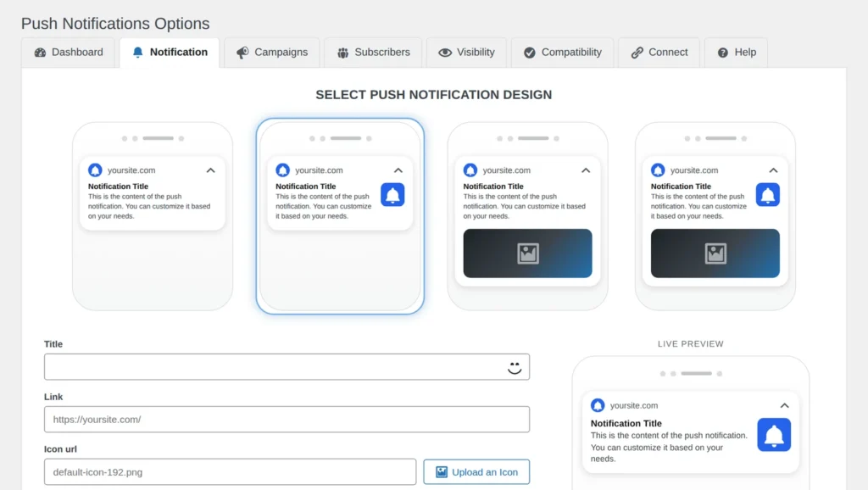Click the checkmark icon on Compatibility tab
Image resolution: width=868 pixels, height=490 pixels.
point(530,53)
